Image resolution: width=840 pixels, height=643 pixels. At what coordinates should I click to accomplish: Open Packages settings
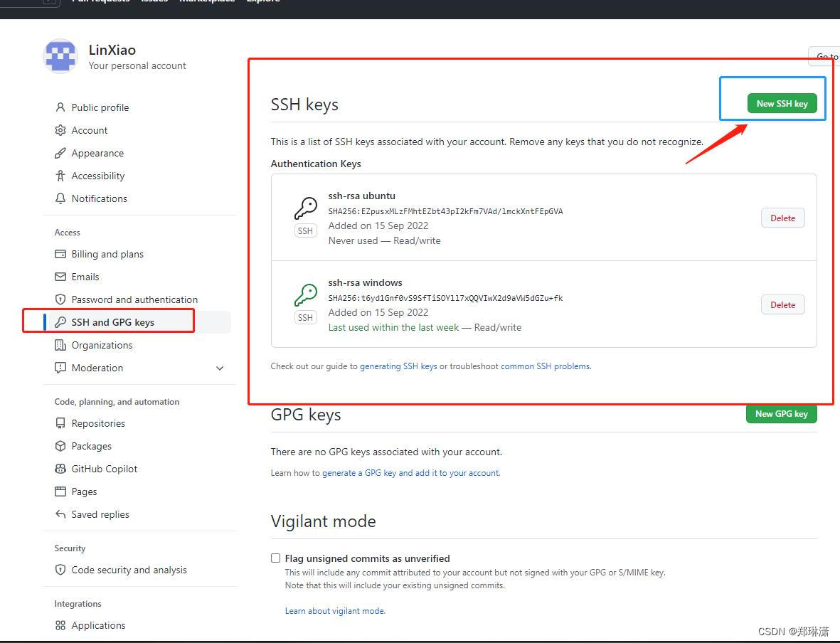click(92, 446)
